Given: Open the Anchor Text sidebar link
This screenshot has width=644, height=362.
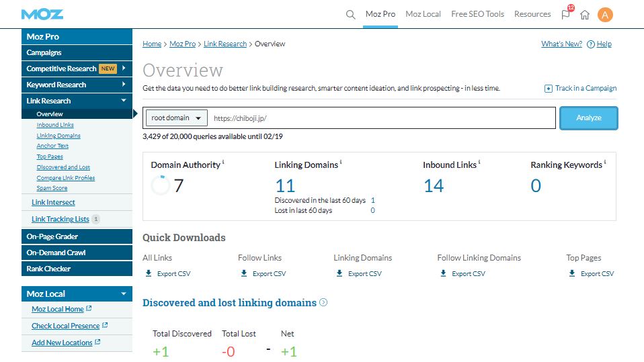Looking at the screenshot, I should [52, 146].
